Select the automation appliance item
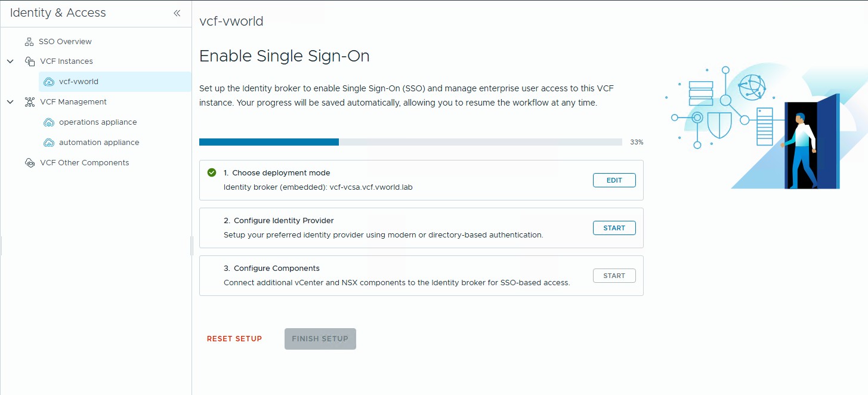 pos(99,143)
